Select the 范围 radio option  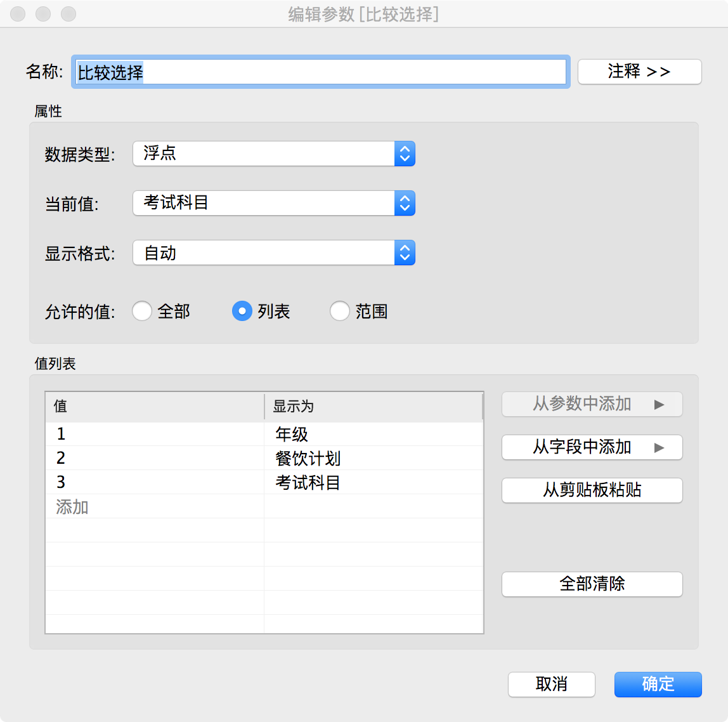(340, 311)
